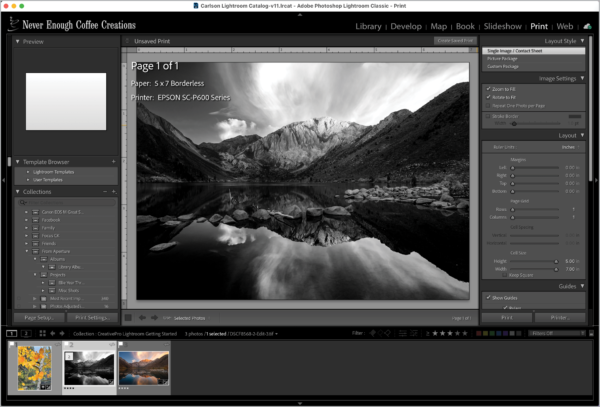600x407 pixels.
Task: Switch to Develop module
Action: point(406,26)
